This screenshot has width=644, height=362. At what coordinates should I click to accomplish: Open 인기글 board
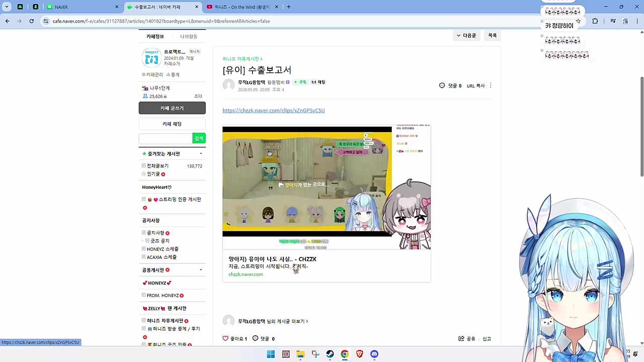tap(153, 174)
